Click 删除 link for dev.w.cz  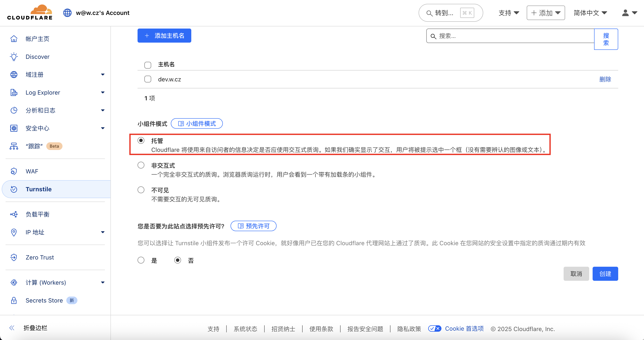605,79
